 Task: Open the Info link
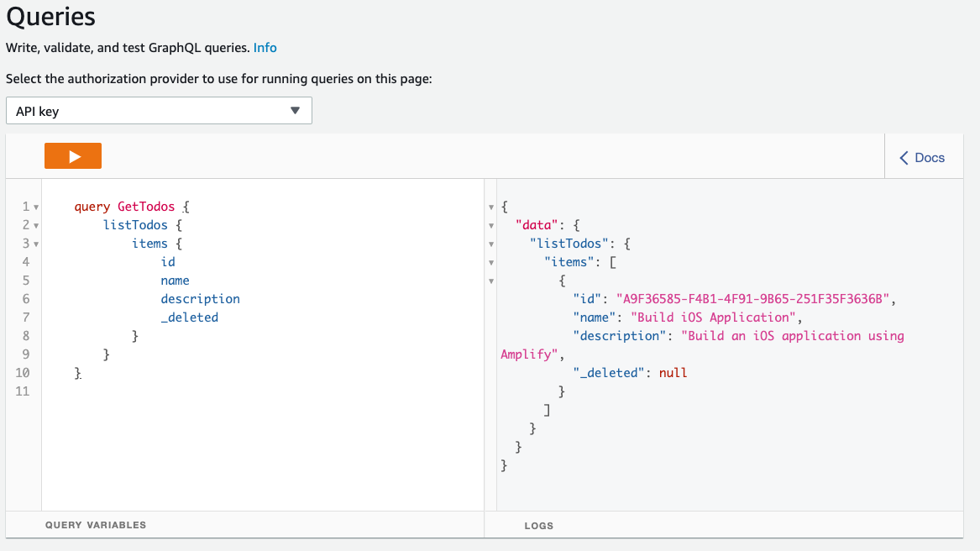[x=265, y=48]
